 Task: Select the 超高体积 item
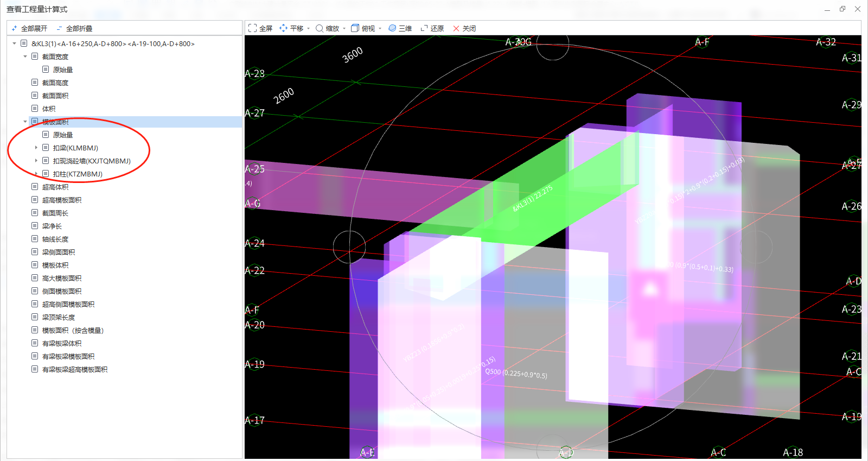(55, 187)
